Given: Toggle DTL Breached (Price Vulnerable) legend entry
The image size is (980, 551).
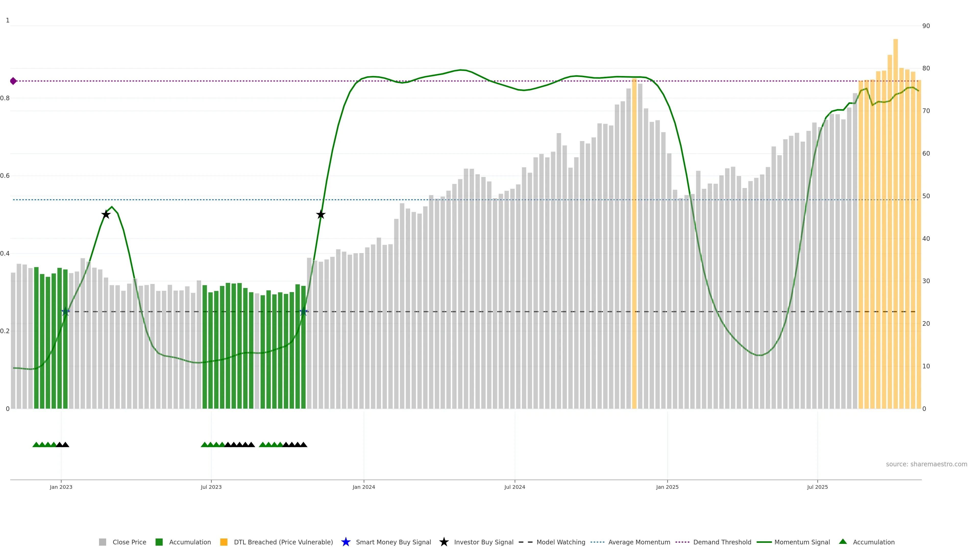Looking at the screenshot, I should tap(283, 542).
